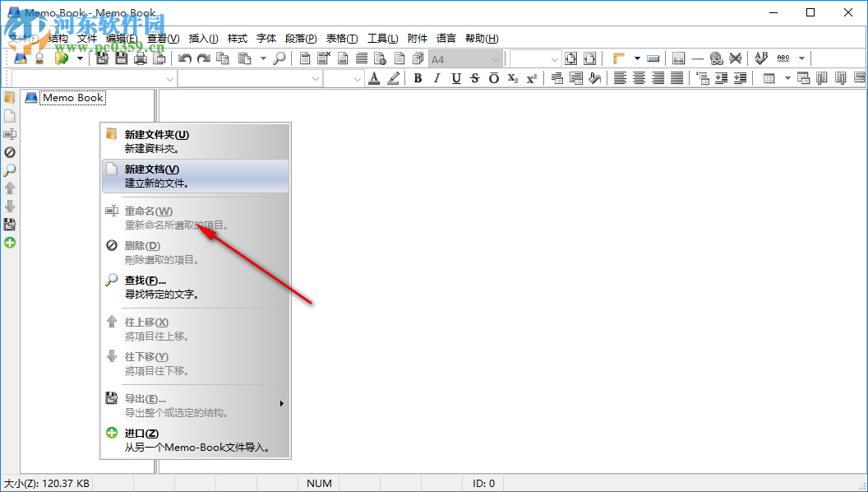Toggle justify alignment
This screenshot has height=492, width=868.
(676, 78)
